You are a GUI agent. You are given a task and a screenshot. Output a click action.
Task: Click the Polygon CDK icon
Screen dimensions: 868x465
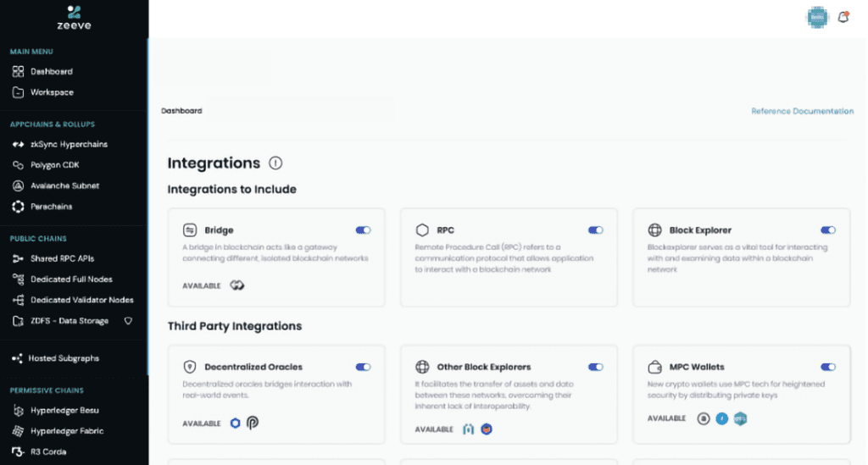[19, 165]
